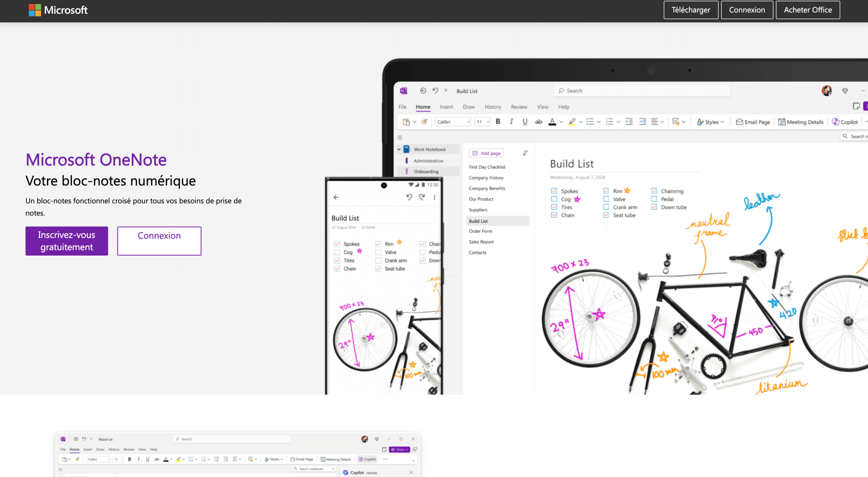Click Copilot icon button in About us toolbar
The width and height of the screenshot is (868, 477).
click(367, 459)
